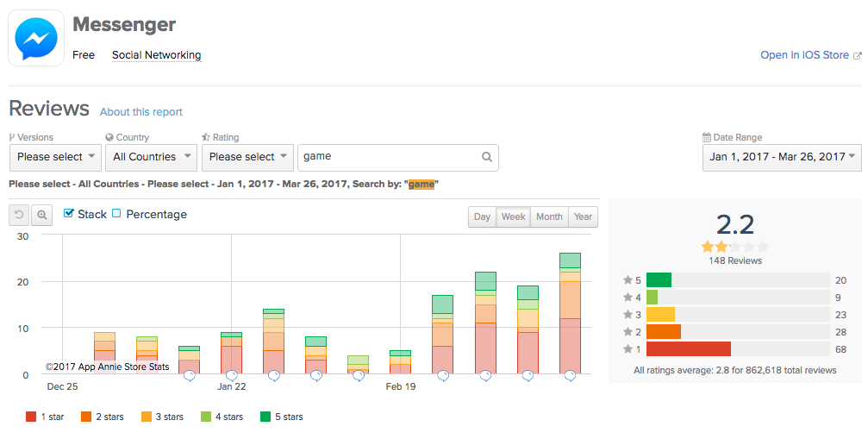
Task: Open the Rating dropdown
Action: point(247,157)
